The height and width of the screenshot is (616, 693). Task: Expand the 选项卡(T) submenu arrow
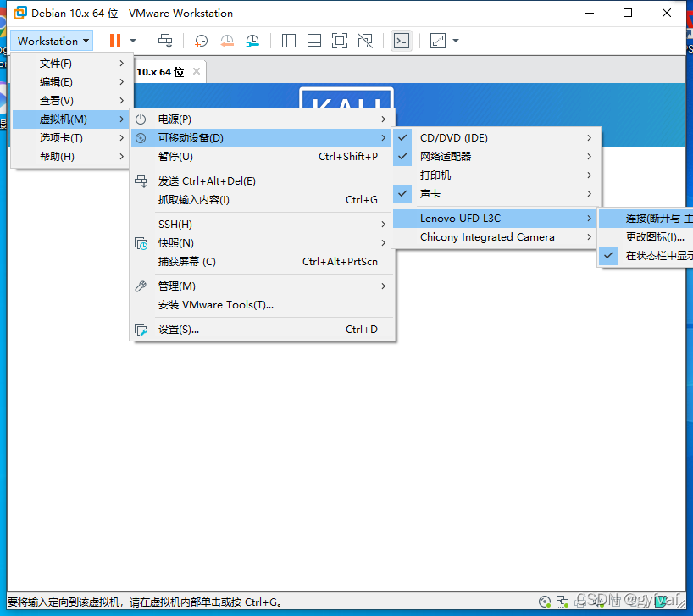coord(121,138)
